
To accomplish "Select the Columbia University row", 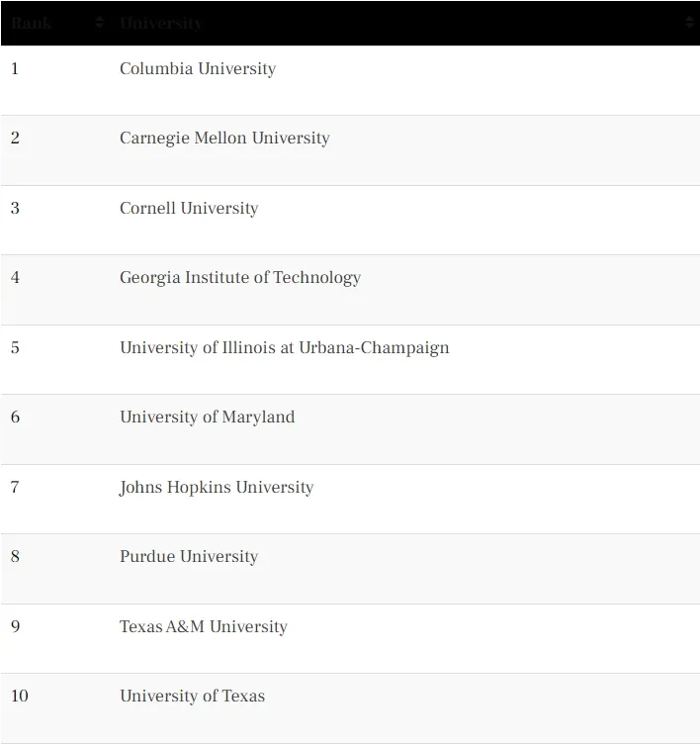I will [350, 80].
